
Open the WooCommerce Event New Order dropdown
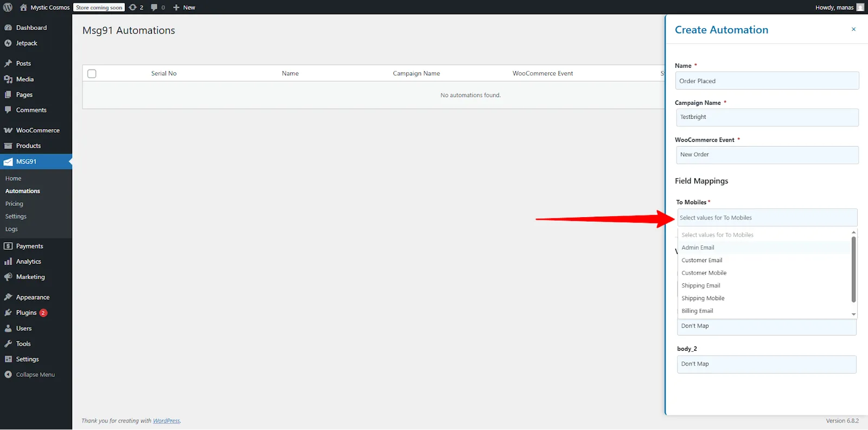pos(767,155)
